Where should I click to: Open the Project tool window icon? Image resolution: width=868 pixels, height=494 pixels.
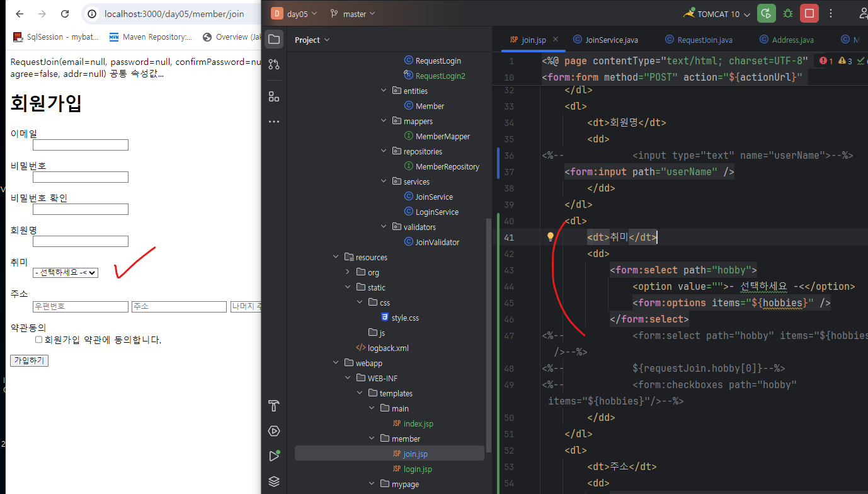coord(274,40)
